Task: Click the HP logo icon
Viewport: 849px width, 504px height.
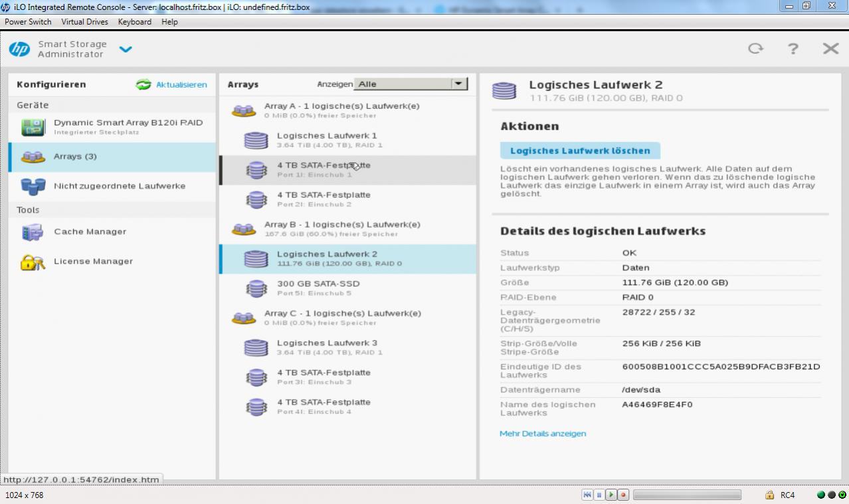Action: (19, 49)
